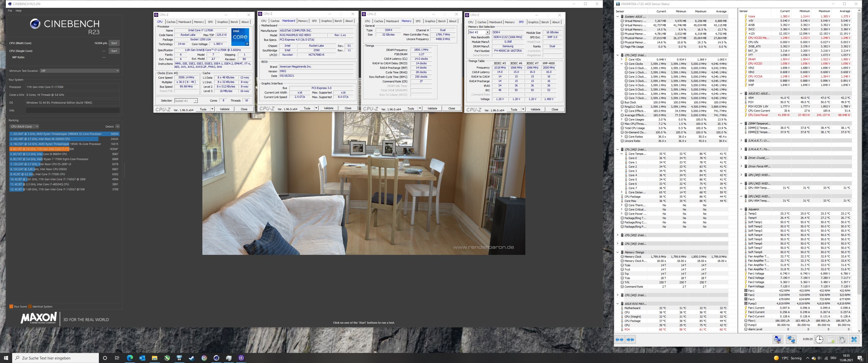Click HWiNFO reset clock icon
The width and height of the screenshot is (868, 363).
tap(819, 339)
